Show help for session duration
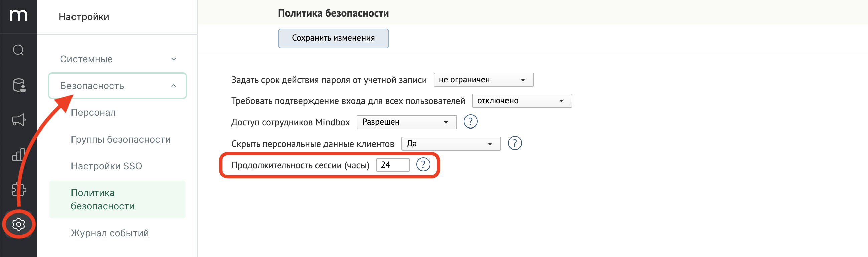 [x=423, y=165]
